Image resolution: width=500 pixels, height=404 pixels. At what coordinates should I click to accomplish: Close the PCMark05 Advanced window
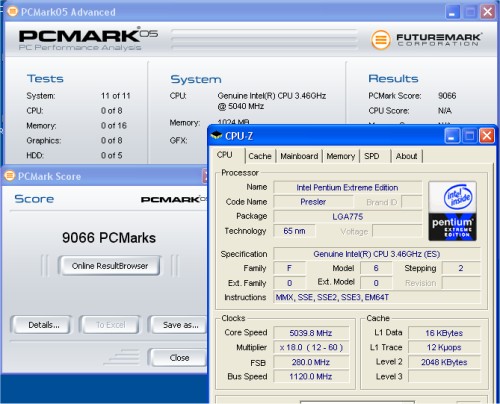487,12
